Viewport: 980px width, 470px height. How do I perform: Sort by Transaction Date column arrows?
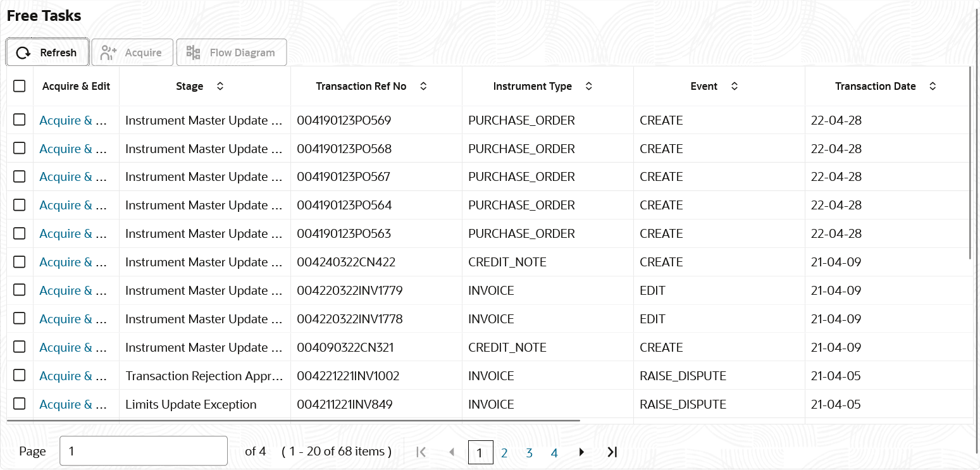933,86
